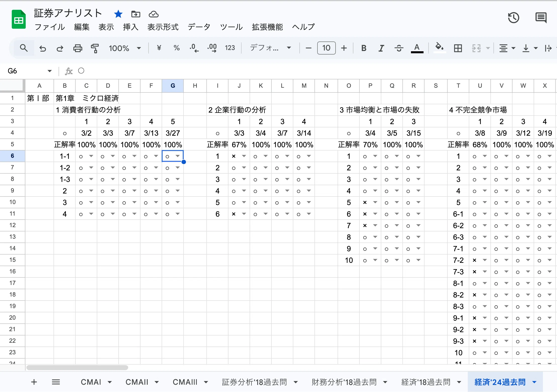Toggle italic formatting

point(381,48)
